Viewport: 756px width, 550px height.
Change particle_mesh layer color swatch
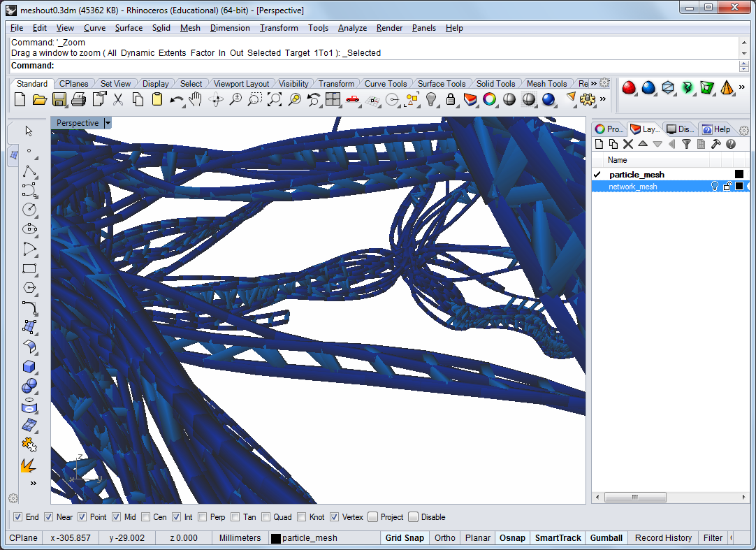(739, 175)
